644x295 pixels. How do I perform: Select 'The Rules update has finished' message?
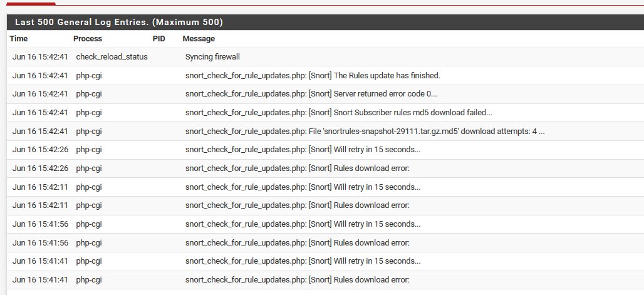(313, 76)
